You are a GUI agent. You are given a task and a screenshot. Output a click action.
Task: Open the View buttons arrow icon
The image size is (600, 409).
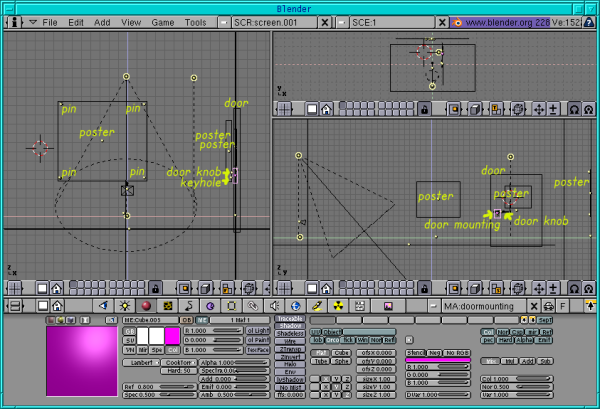click(104, 305)
